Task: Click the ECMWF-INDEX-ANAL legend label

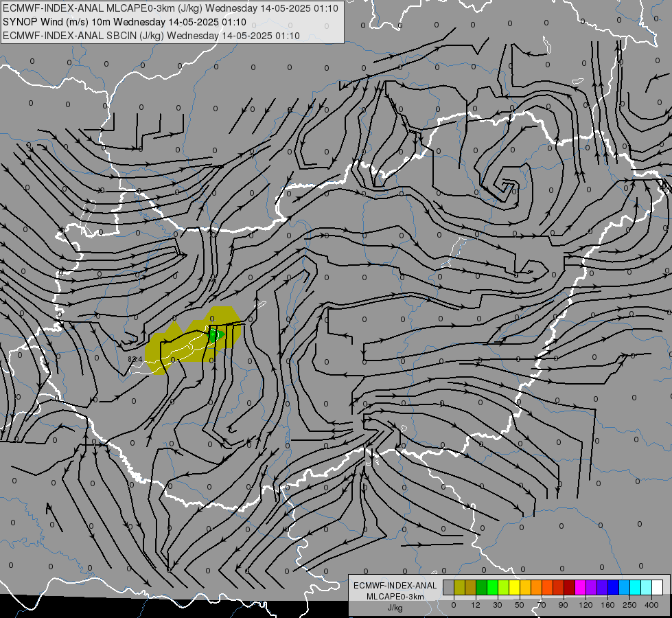Action: pyautogui.click(x=395, y=586)
